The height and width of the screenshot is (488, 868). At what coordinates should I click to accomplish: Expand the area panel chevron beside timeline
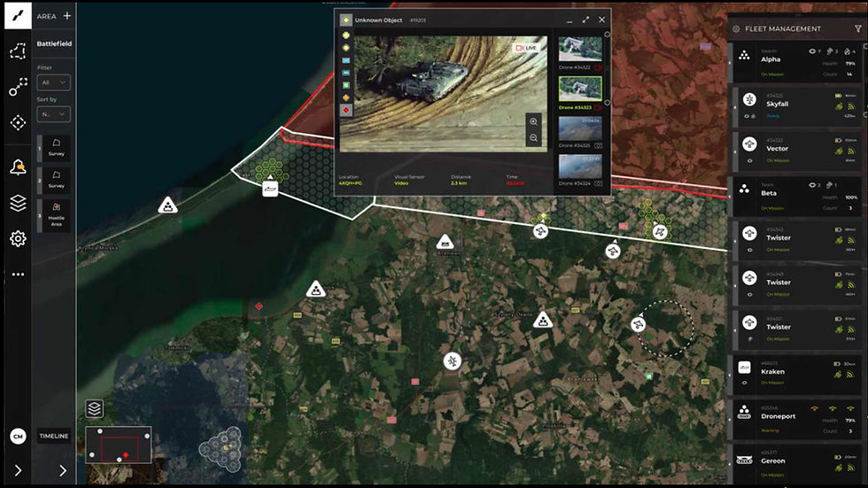point(63,470)
